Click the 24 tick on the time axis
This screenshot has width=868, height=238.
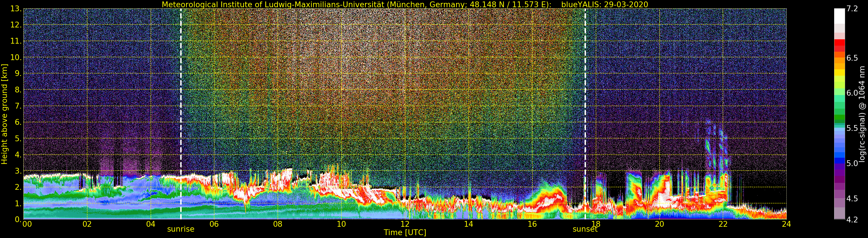click(786, 224)
